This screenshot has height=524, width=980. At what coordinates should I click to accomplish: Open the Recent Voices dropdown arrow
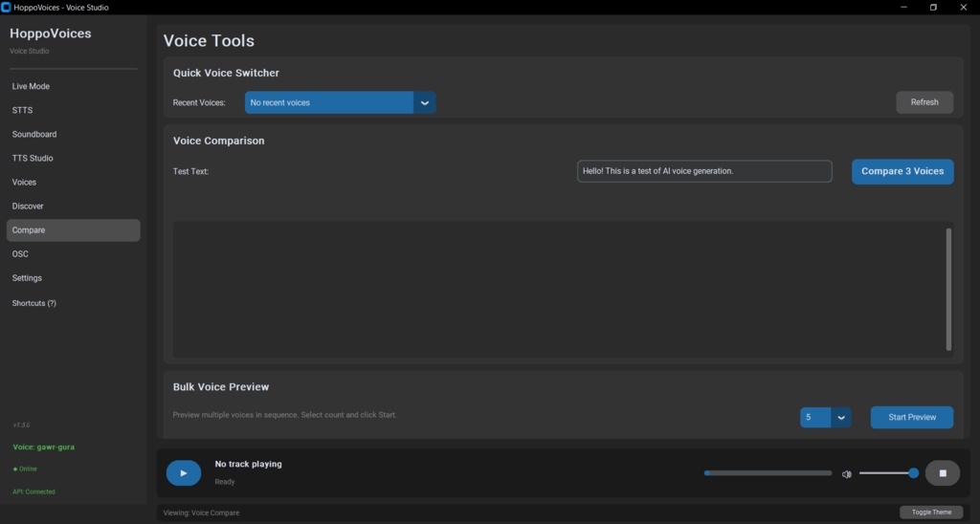pyautogui.click(x=424, y=102)
